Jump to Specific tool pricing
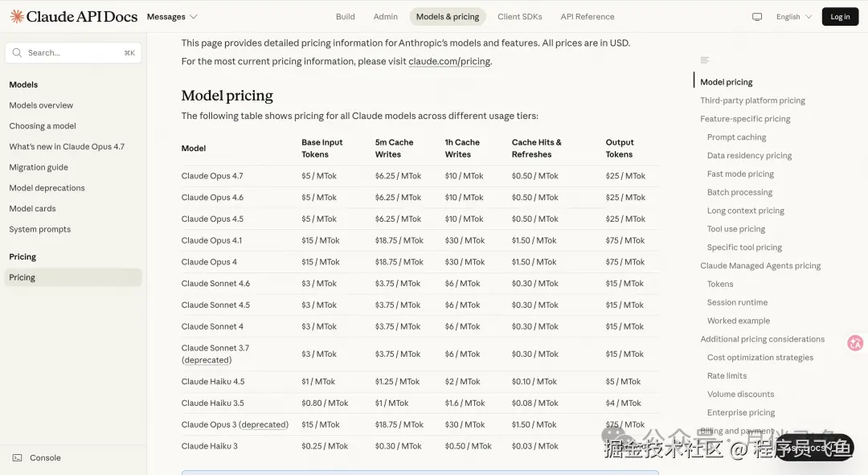 pos(744,248)
